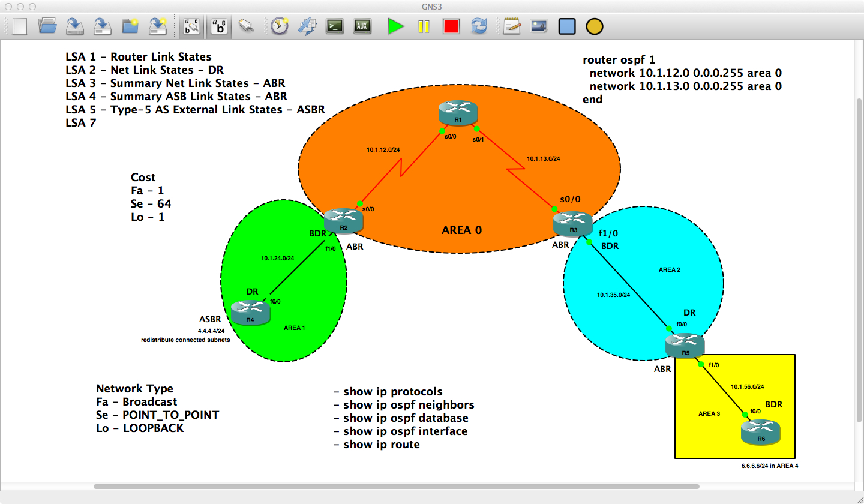Screen dimensions: 864x504
Task: Stop all devices using the red stop icon
Action: point(451,26)
